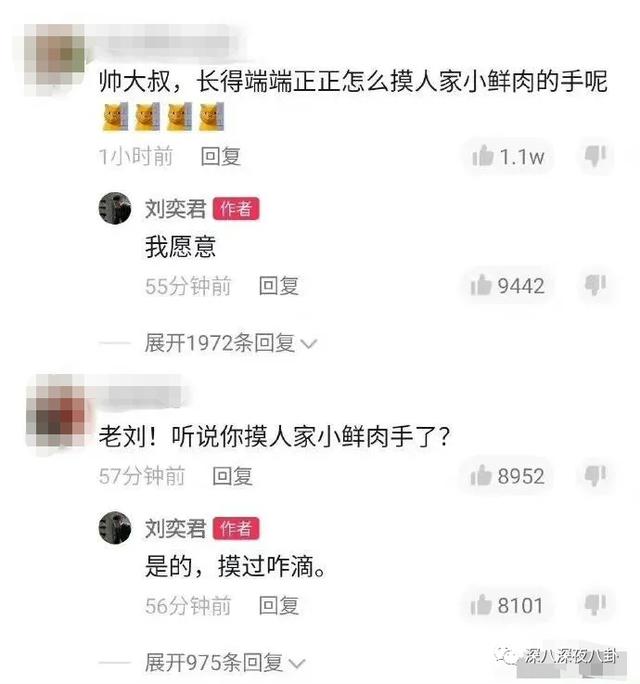Expand the 975 replies thread
The width and height of the screenshot is (640, 684).
point(224,663)
